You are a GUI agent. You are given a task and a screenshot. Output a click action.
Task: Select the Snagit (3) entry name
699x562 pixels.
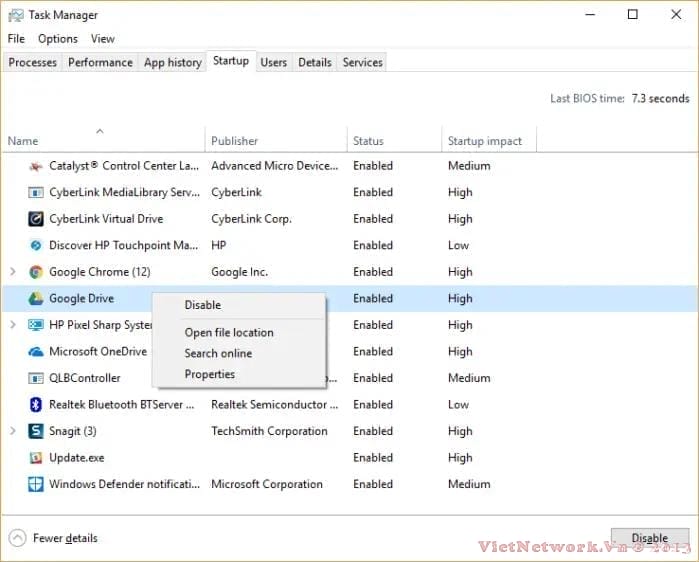[x=73, y=431]
